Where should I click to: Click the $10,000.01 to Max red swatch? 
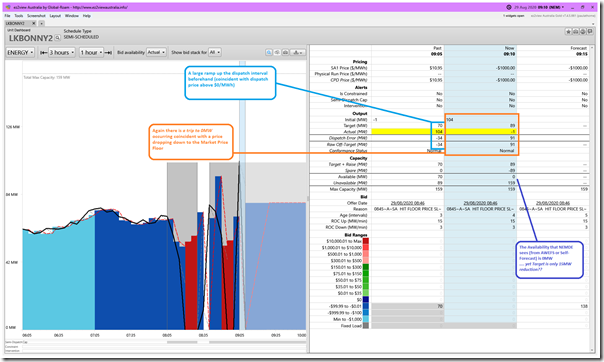click(x=366, y=241)
